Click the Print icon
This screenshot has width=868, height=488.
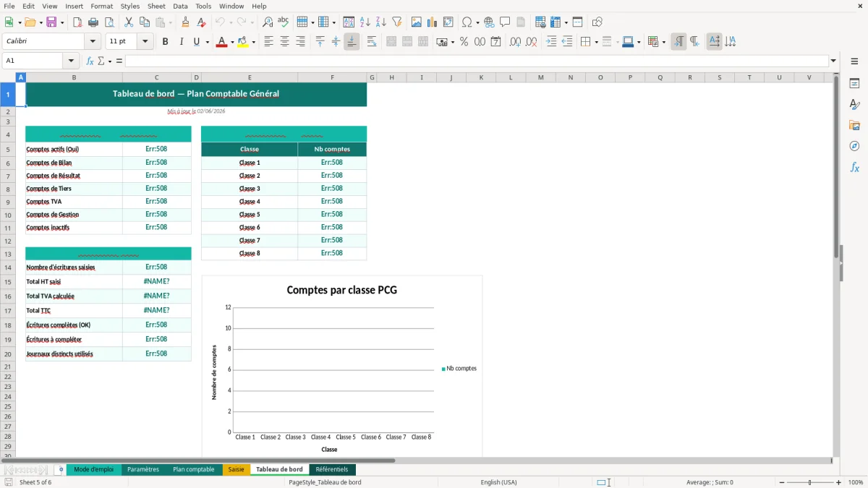pyautogui.click(x=93, y=22)
